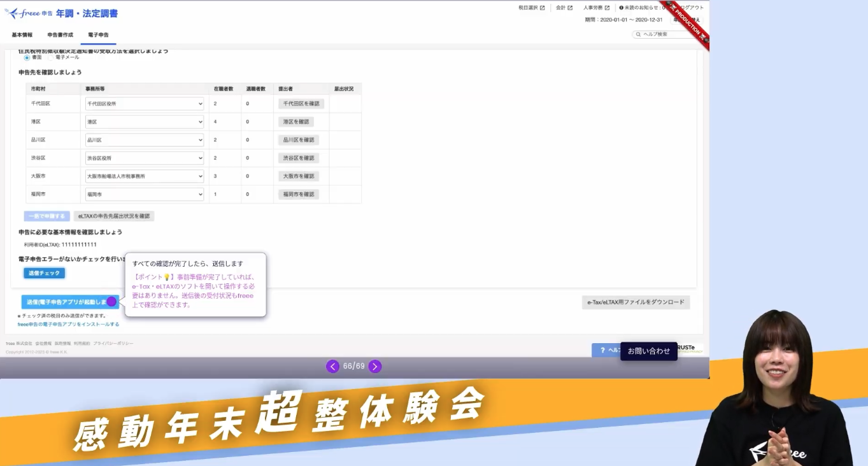Click 一括で申請する button
This screenshot has height=466, width=868.
(x=47, y=216)
